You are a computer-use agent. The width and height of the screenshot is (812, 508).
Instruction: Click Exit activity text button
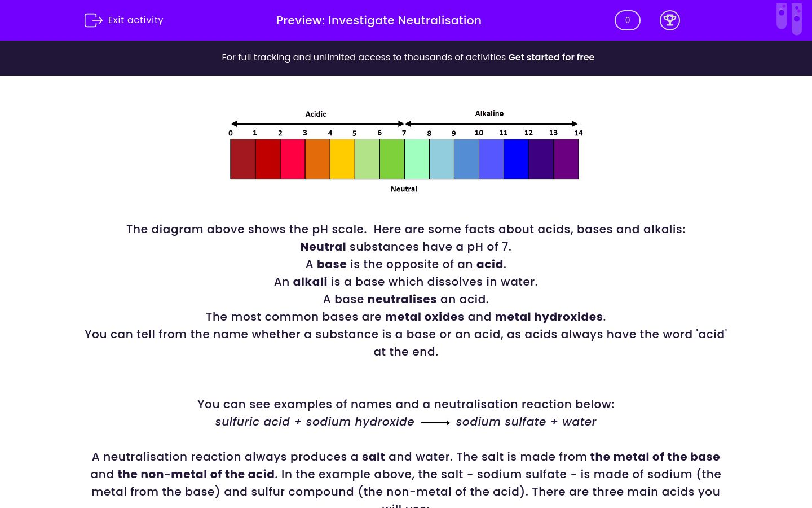click(135, 20)
